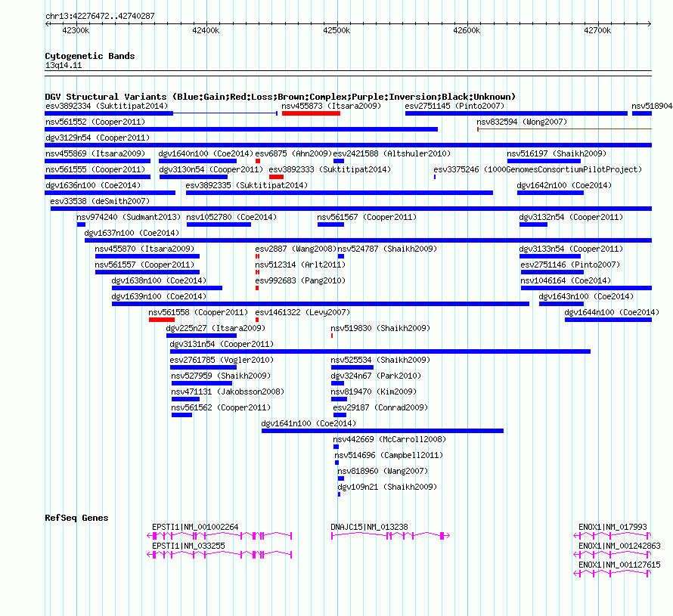Click dgv1640n100 (Coe2014) label
Image resolution: width=673 pixels, height=616 pixels.
(x=206, y=153)
